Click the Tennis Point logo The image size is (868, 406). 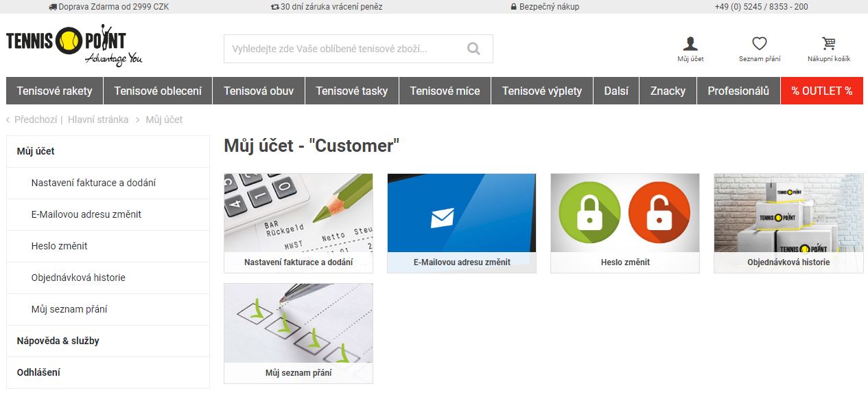(x=74, y=46)
